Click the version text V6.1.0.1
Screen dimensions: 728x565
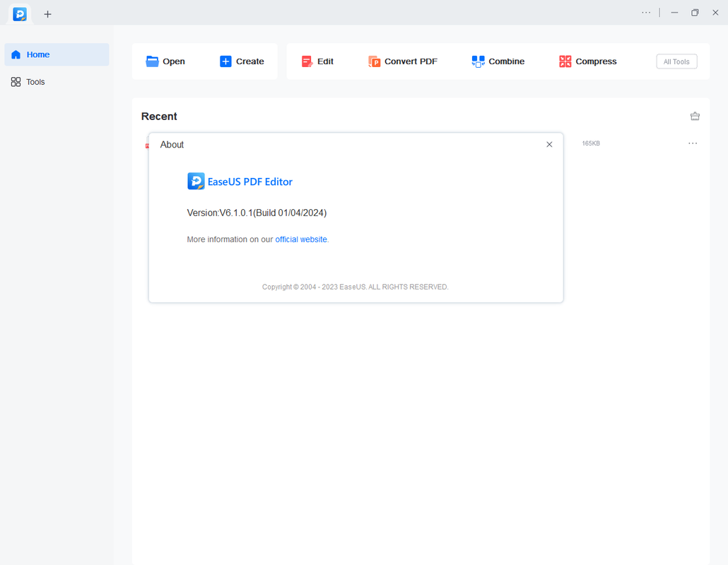[257, 213]
